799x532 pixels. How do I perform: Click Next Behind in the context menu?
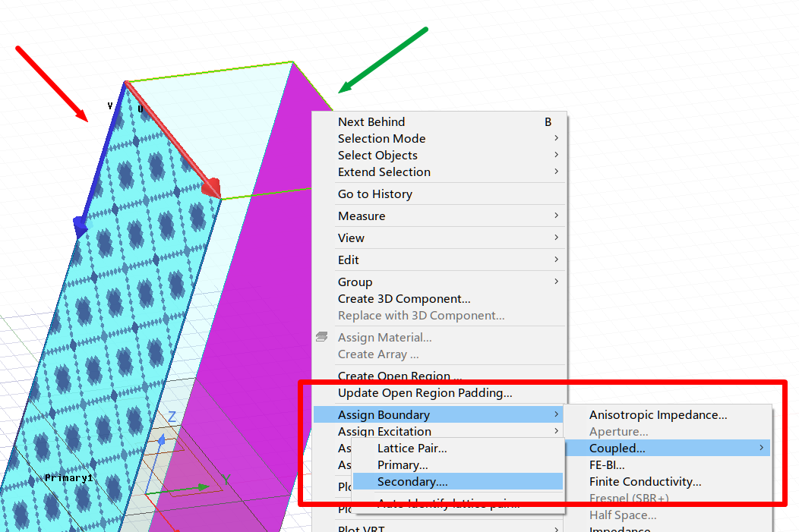439,121
